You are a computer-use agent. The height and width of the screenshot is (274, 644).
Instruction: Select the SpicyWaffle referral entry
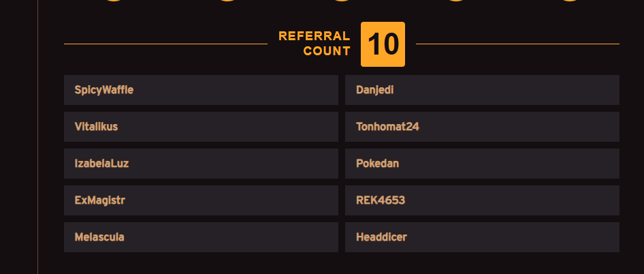pos(201,90)
